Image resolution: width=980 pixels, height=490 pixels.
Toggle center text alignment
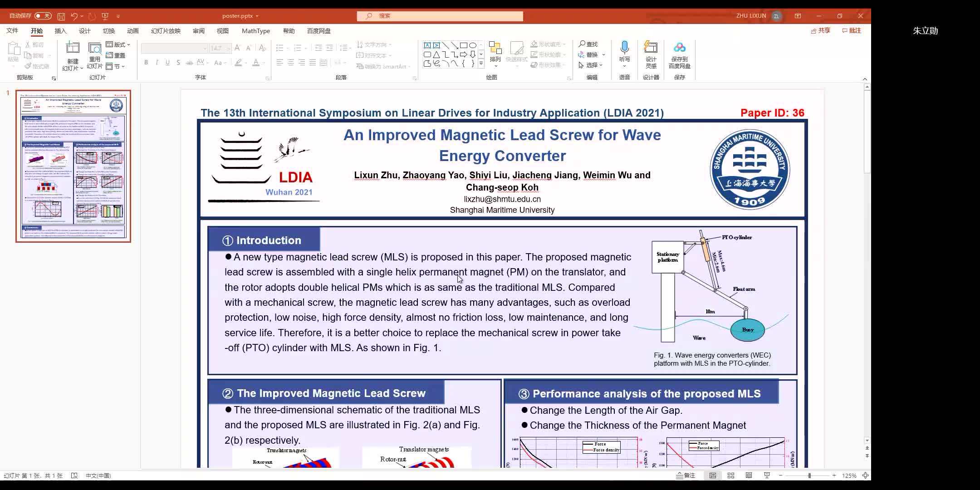pos(290,63)
